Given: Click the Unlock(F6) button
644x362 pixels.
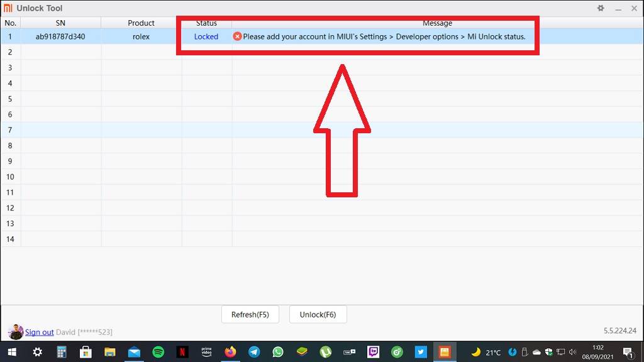Looking at the screenshot, I should click(x=318, y=314).
